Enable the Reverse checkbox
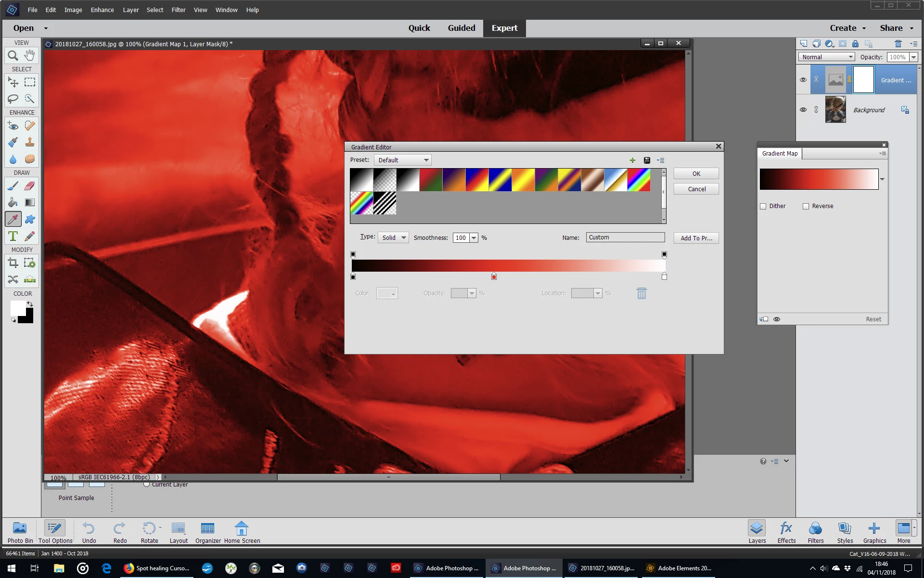Screen dimensions: 924x578 tap(806, 206)
